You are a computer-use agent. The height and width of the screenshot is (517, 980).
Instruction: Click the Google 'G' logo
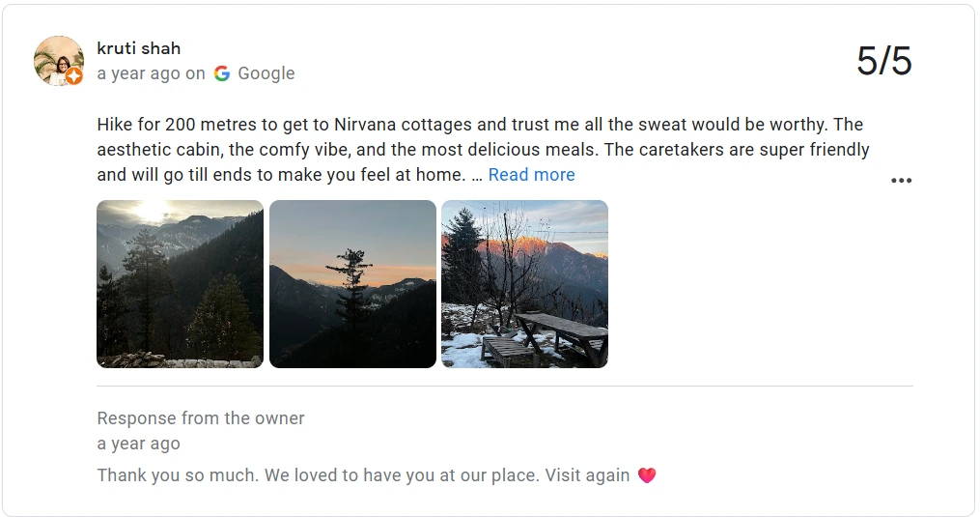point(222,73)
